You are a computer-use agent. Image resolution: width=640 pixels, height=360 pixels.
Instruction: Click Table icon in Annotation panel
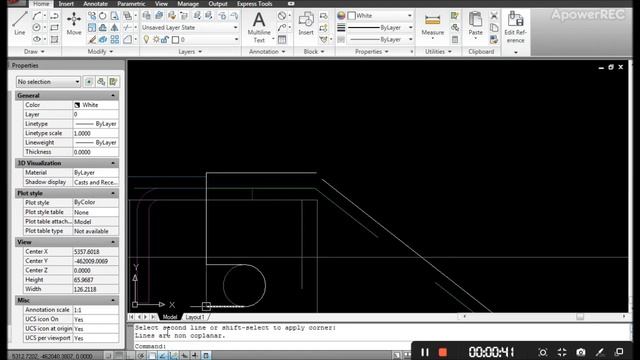[282, 40]
